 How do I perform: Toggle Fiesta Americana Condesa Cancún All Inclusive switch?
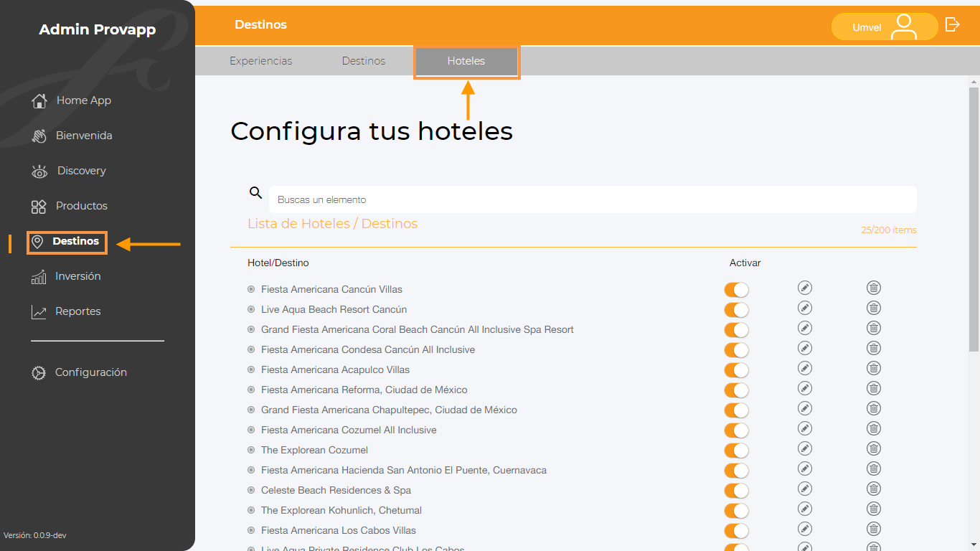click(736, 350)
